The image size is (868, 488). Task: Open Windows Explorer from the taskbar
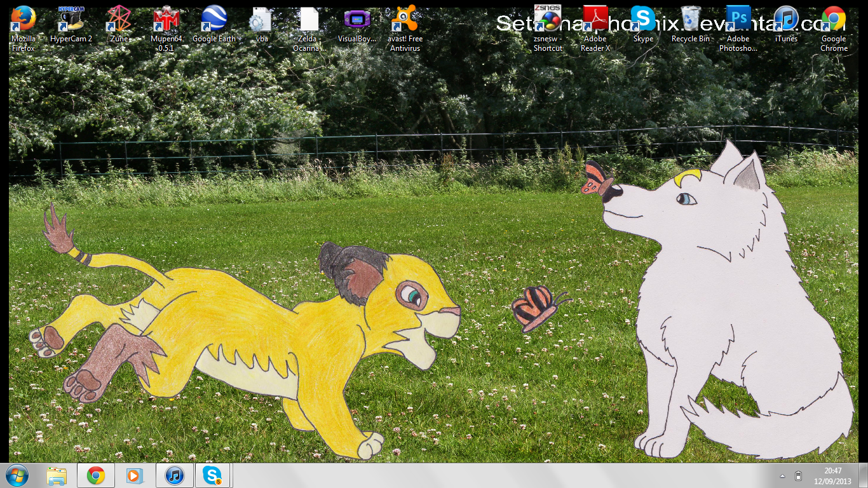point(57,475)
